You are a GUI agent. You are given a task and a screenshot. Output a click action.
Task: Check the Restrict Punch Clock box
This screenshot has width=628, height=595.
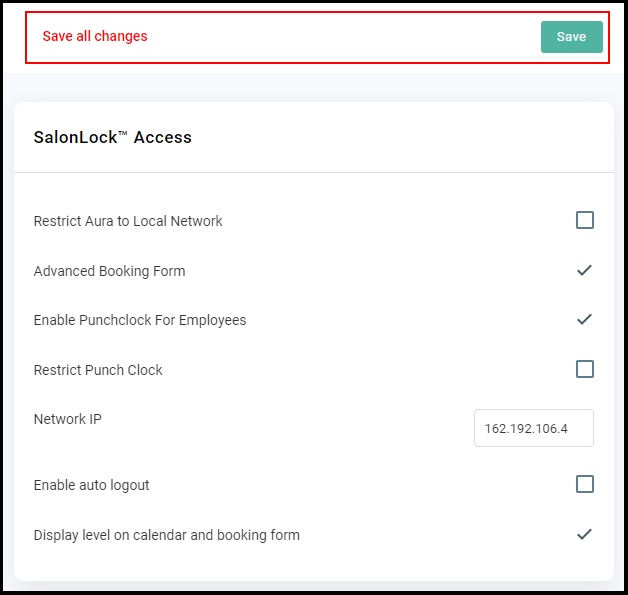coord(585,369)
